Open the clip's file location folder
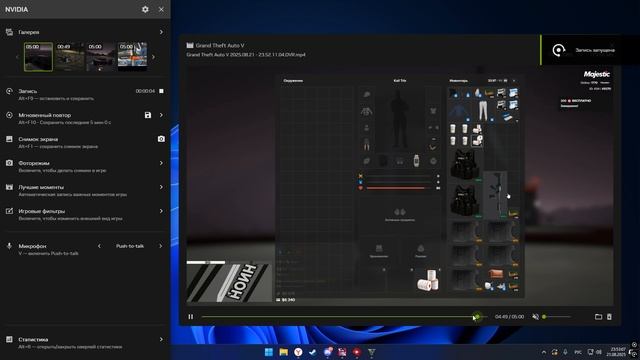The image size is (640, 360). (x=598, y=317)
